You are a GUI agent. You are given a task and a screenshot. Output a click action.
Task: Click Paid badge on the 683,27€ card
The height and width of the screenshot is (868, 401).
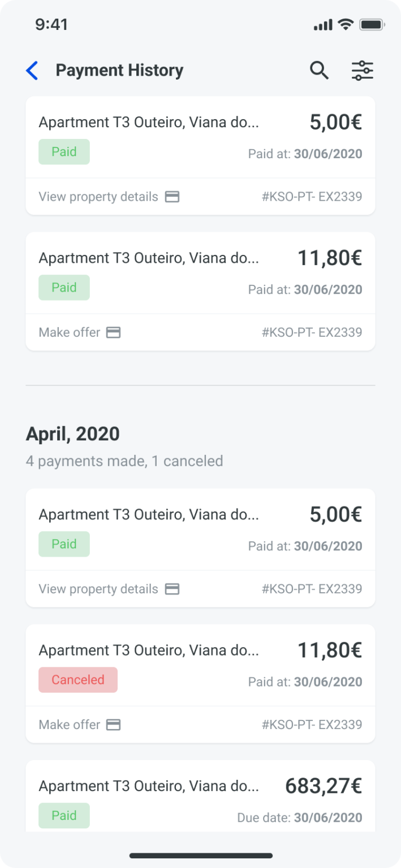coord(64,815)
